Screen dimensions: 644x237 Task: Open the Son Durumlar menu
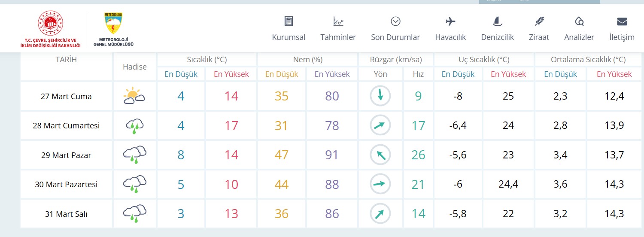pos(395,37)
